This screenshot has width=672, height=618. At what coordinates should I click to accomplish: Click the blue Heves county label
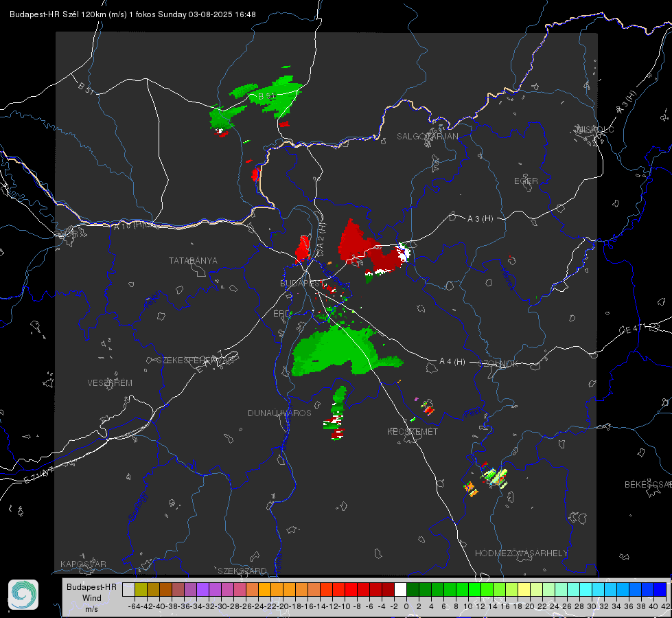point(507,279)
